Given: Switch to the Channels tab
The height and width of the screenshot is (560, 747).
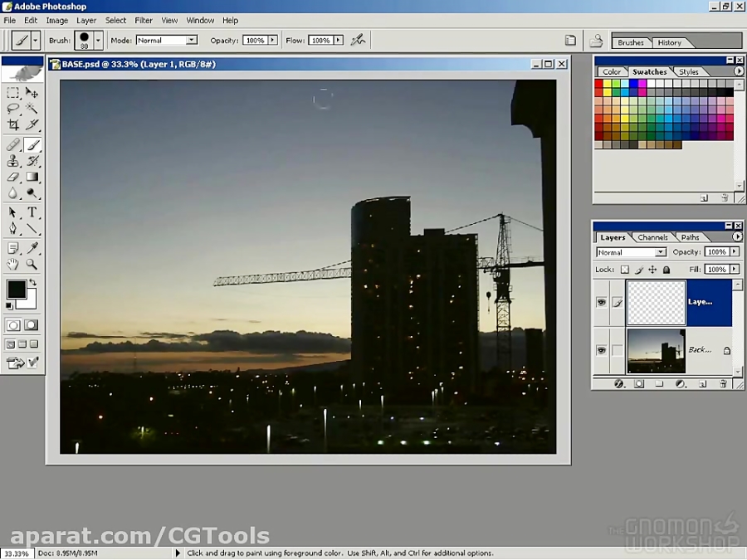Looking at the screenshot, I should pos(653,237).
